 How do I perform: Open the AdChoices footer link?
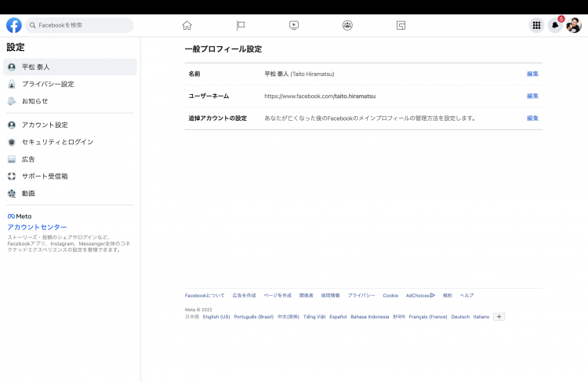tap(420, 296)
